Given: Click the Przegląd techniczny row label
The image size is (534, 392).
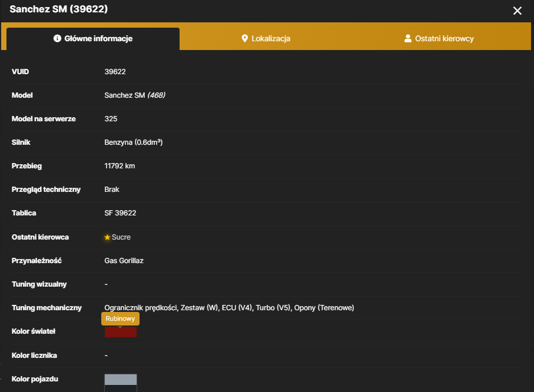Looking at the screenshot, I should point(46,190).
